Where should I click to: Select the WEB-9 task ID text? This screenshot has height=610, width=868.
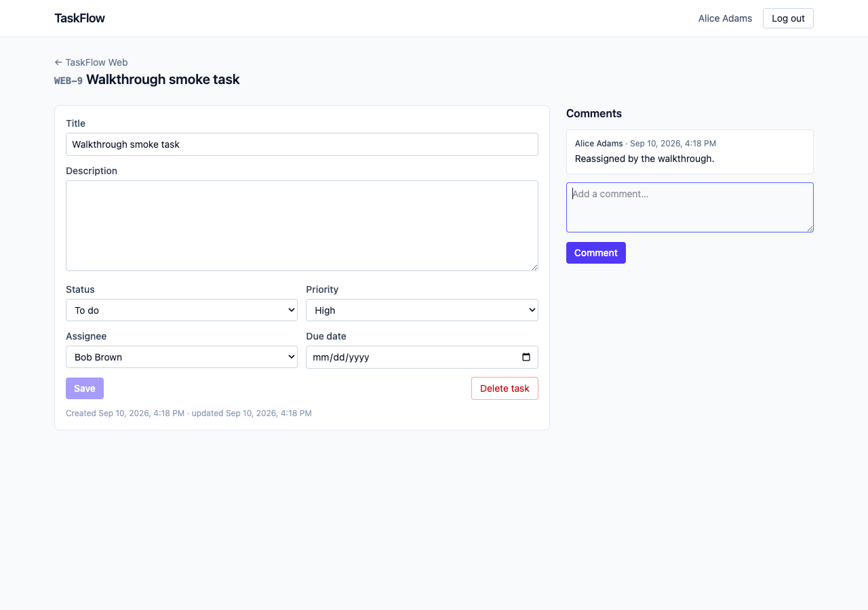[x=68, y=81]
